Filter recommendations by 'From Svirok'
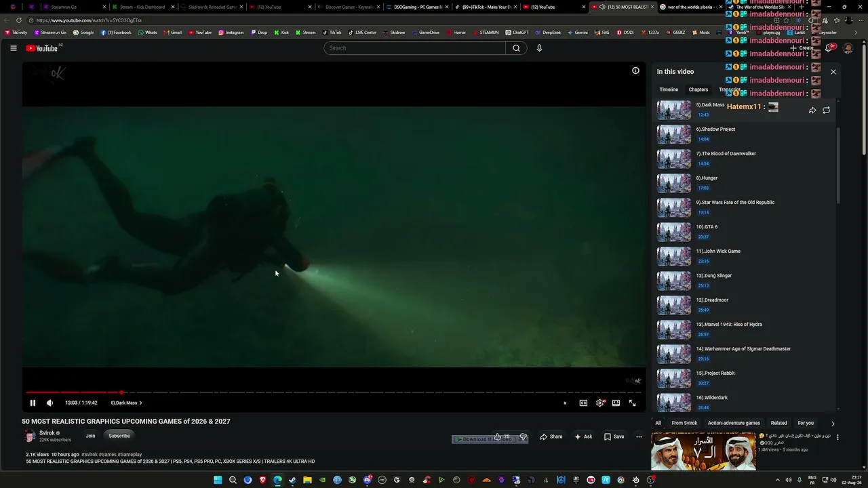Image resolution: width=868 pixels, height=488 pixels. (684, 423)
